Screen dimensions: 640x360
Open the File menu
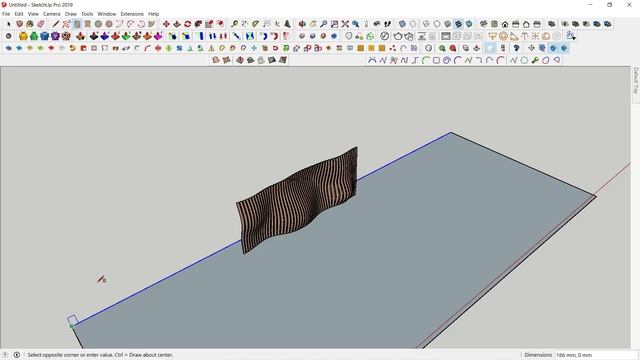6,14
